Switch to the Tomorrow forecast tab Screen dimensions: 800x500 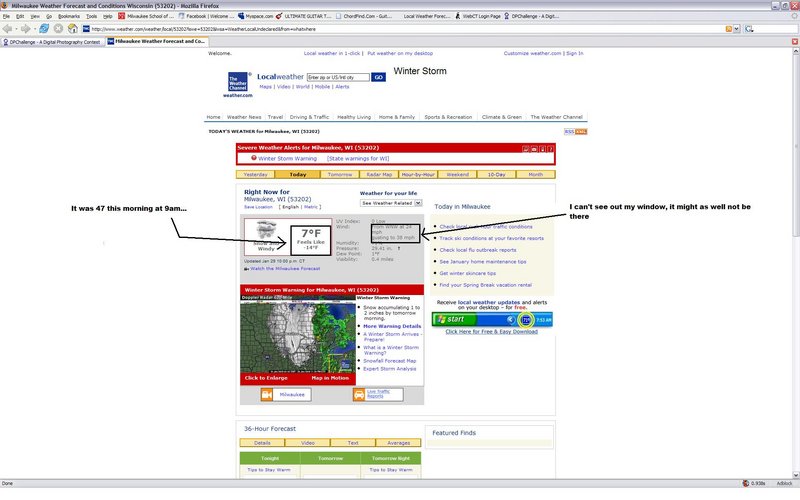[x=340, y=174]
